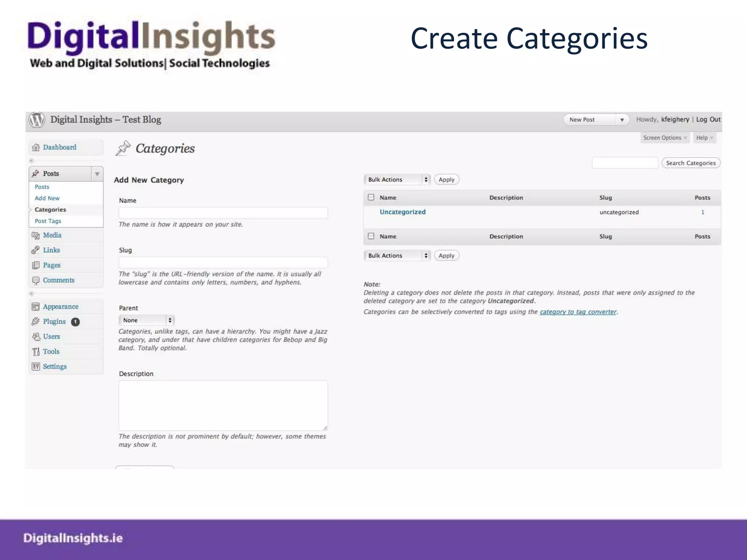This screenshot has height=560, width=747.
Task: Open the top Bulk Actions dropdown
Action: (397, 179)
